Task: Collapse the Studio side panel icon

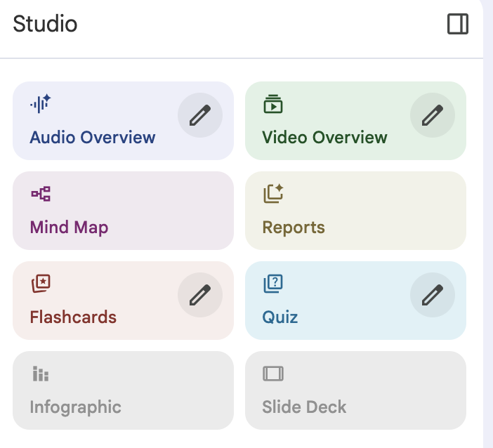Action: click(458, 24)
